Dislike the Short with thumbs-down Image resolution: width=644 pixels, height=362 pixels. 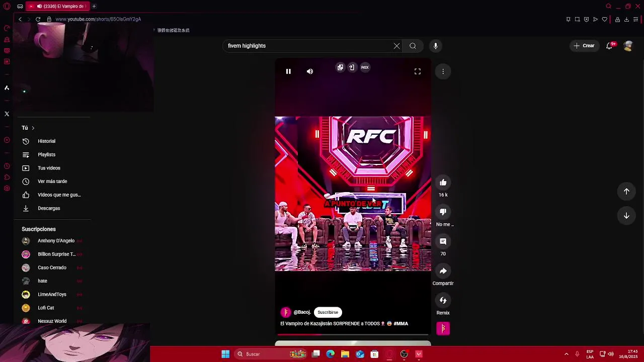point(443,212)
